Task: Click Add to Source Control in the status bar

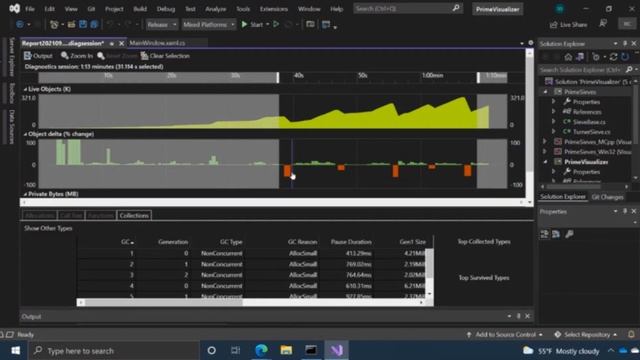Action: (505, 335)
